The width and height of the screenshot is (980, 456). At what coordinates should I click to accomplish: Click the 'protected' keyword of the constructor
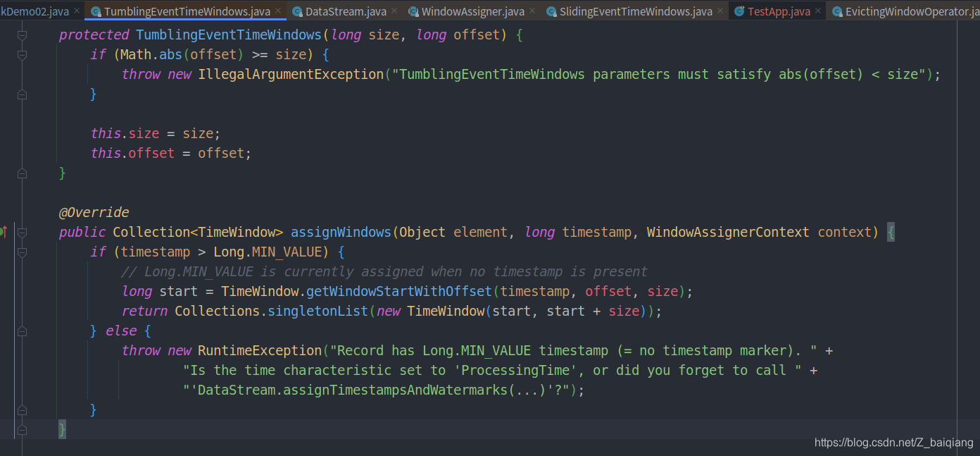[94, 35]
